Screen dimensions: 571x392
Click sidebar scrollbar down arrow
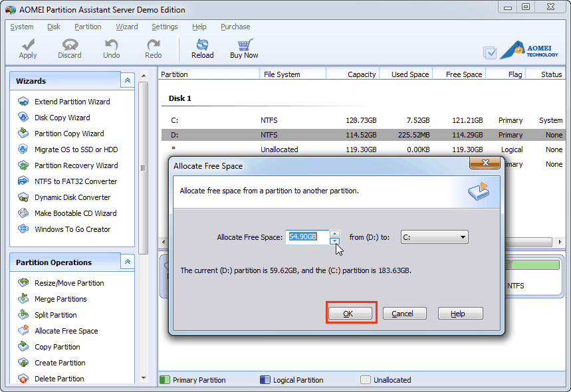click(x=144, y=378)
